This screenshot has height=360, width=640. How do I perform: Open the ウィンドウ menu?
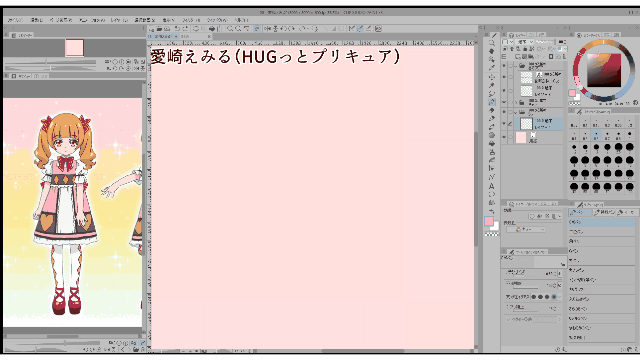217,20
